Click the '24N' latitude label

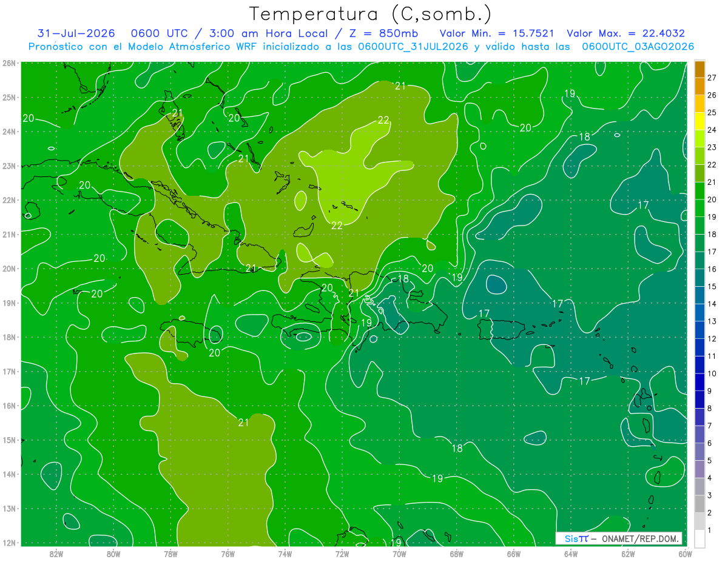pyautogui.click(x=9, y=132)
